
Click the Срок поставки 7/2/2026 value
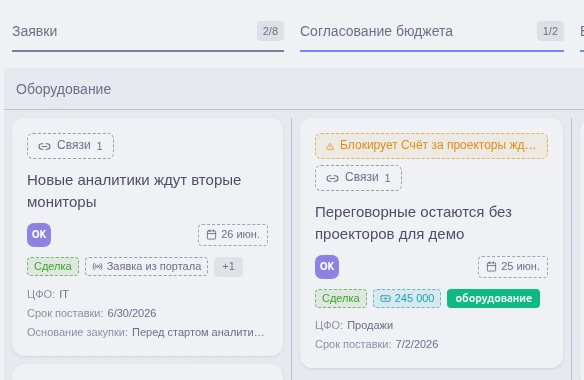click(417, 344)
